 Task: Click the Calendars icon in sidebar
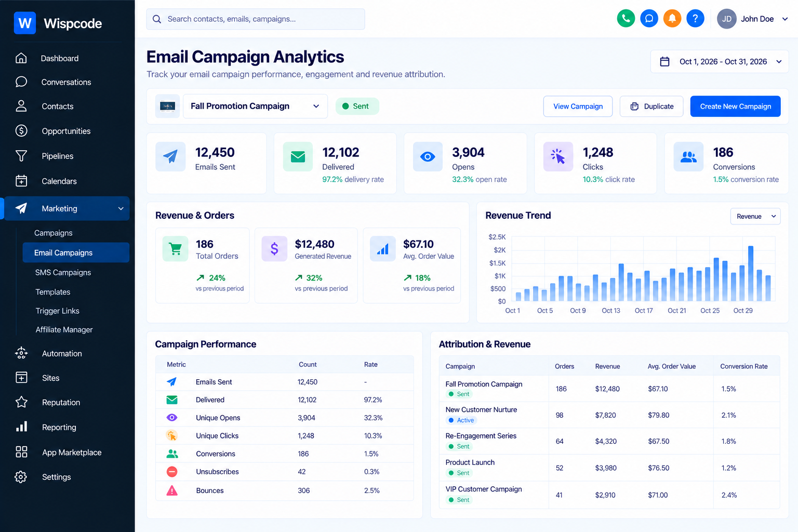point(21,181)
